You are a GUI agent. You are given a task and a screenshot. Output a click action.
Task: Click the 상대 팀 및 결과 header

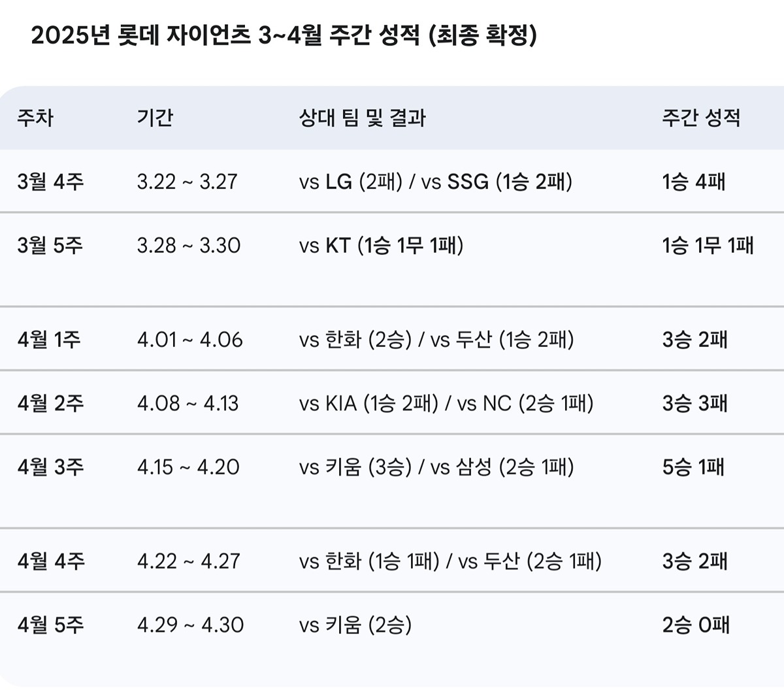click(x=363, y=118)
